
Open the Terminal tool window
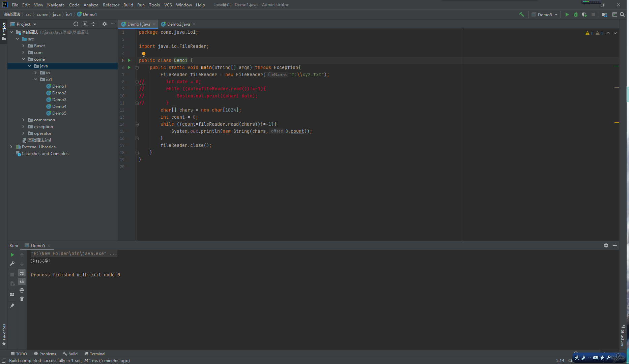95,354
